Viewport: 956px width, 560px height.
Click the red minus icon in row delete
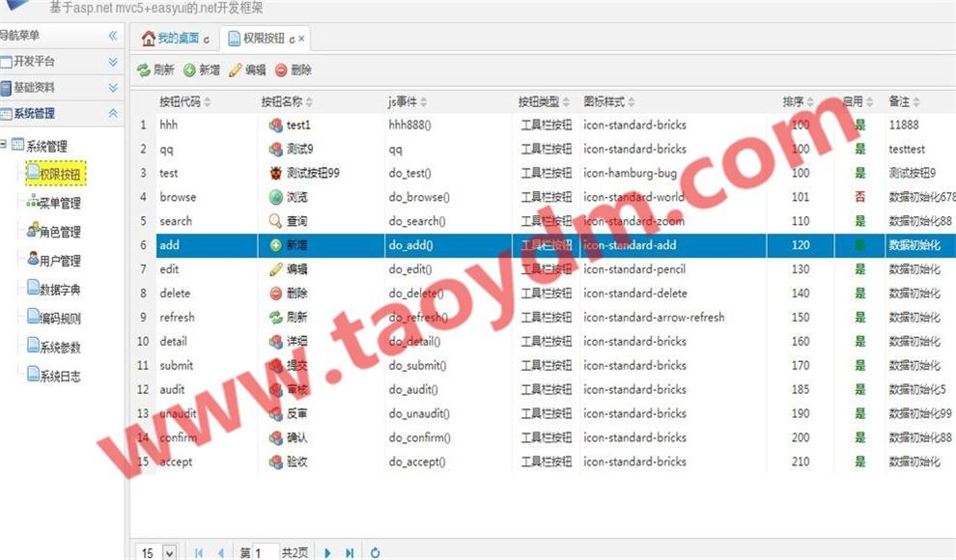pos(275,294)
